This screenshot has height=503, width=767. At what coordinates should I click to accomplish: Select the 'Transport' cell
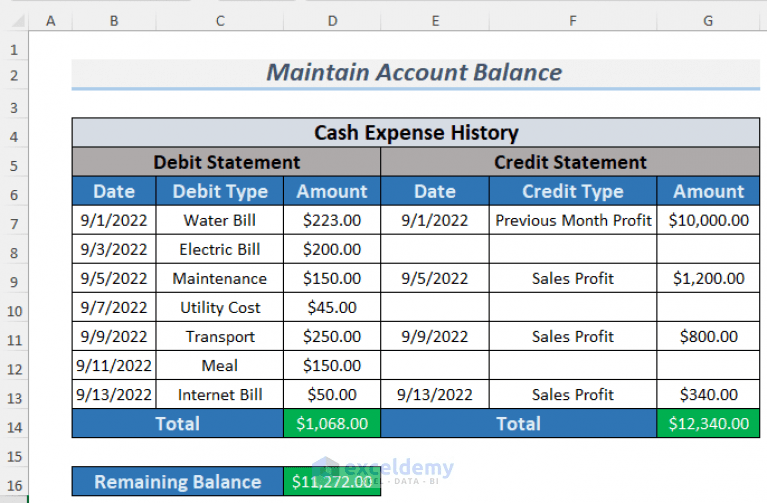pyautogui.click(x=220, y=336)
